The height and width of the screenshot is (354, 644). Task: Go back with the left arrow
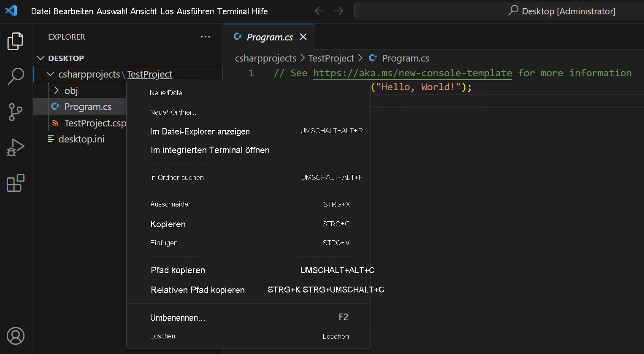(319, 11)
